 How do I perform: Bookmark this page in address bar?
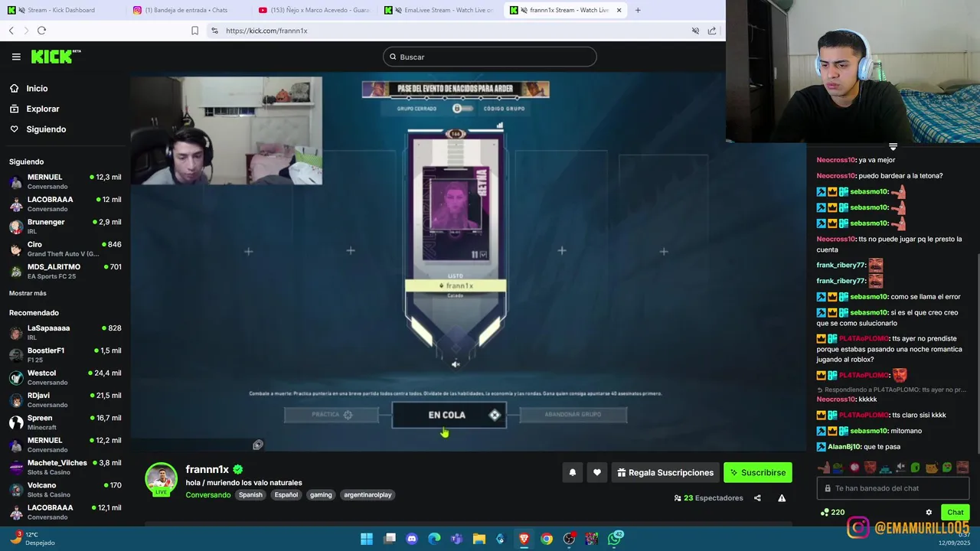tap(194, 31)
